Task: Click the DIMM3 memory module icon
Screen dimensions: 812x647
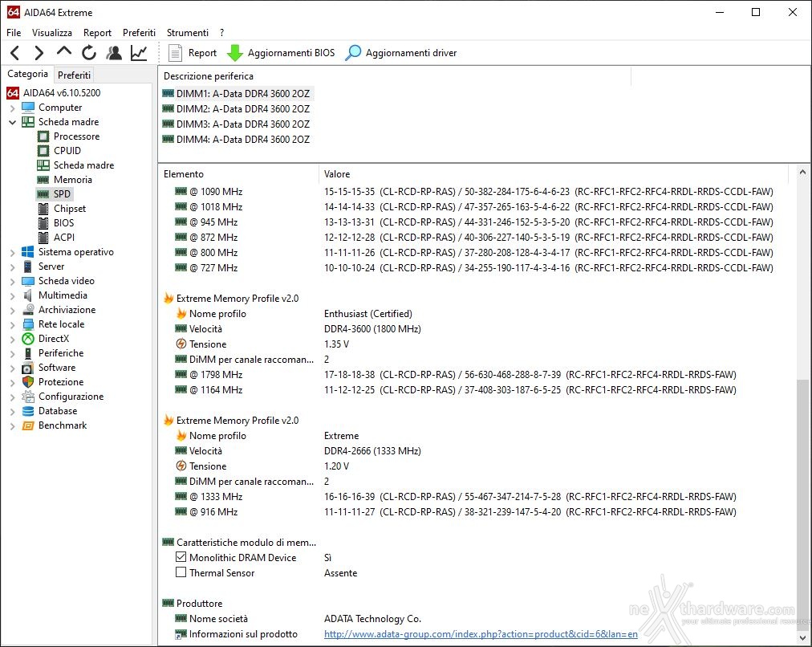Action: (x=168, y=124)
